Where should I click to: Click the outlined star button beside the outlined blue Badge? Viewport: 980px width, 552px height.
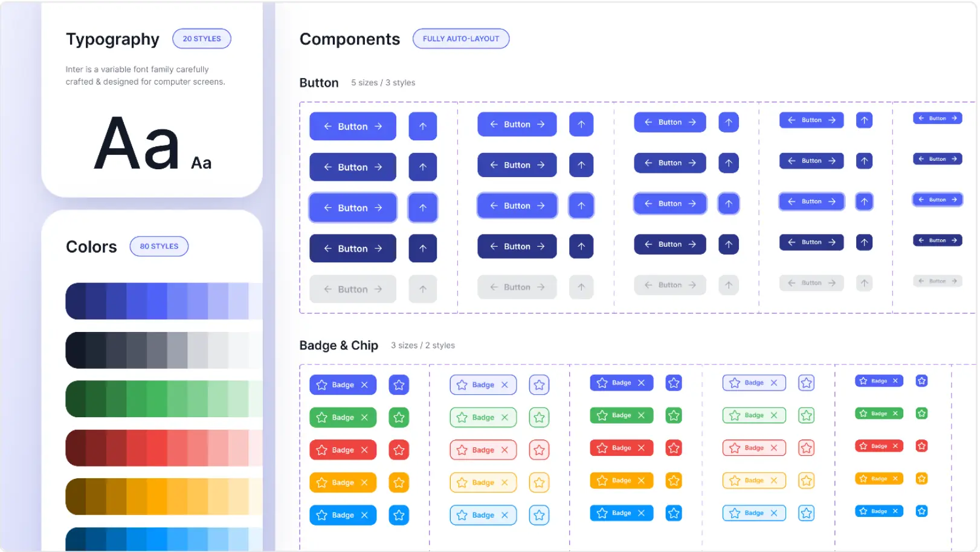539,385
